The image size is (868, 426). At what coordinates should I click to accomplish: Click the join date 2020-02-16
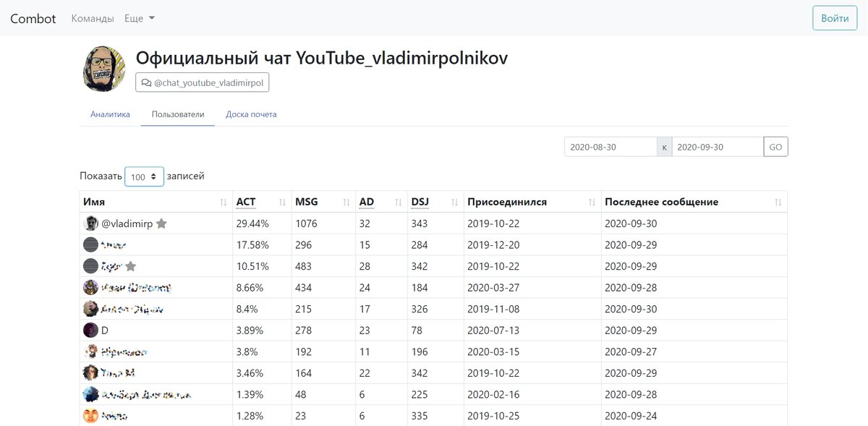click(x=493, y=395)
